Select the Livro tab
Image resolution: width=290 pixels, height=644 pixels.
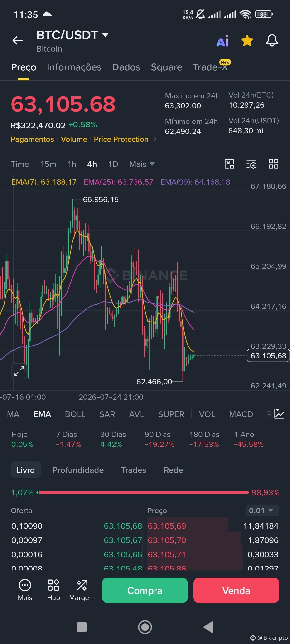[25, 470]
